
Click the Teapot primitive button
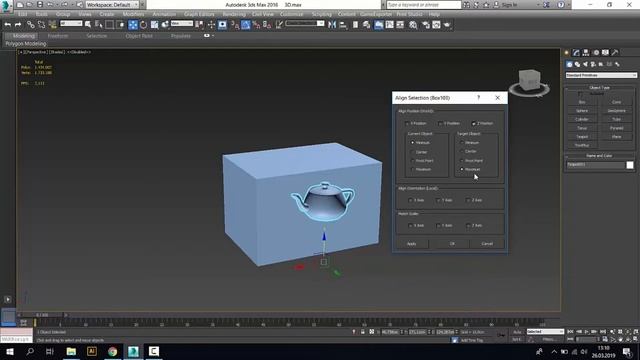pos(582,136)
